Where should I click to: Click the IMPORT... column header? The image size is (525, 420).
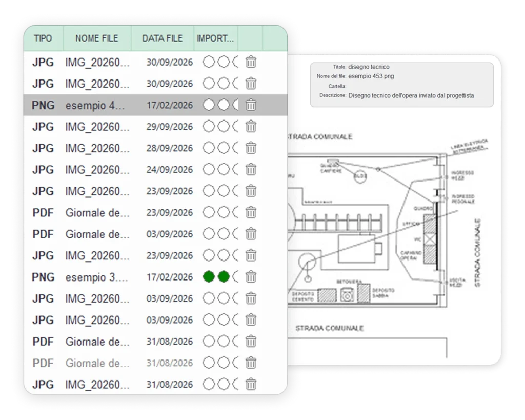[x=215, y=38]
